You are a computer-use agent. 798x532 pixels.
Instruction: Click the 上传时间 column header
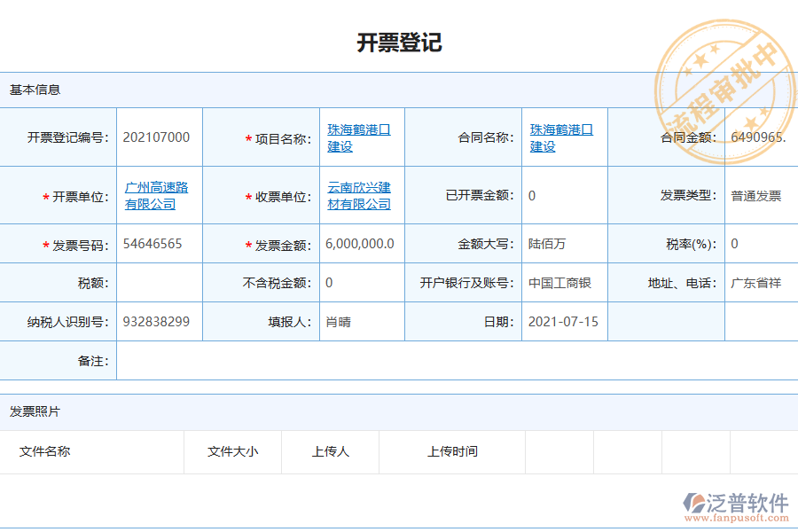pyautogui.click(x=451, y=452)
